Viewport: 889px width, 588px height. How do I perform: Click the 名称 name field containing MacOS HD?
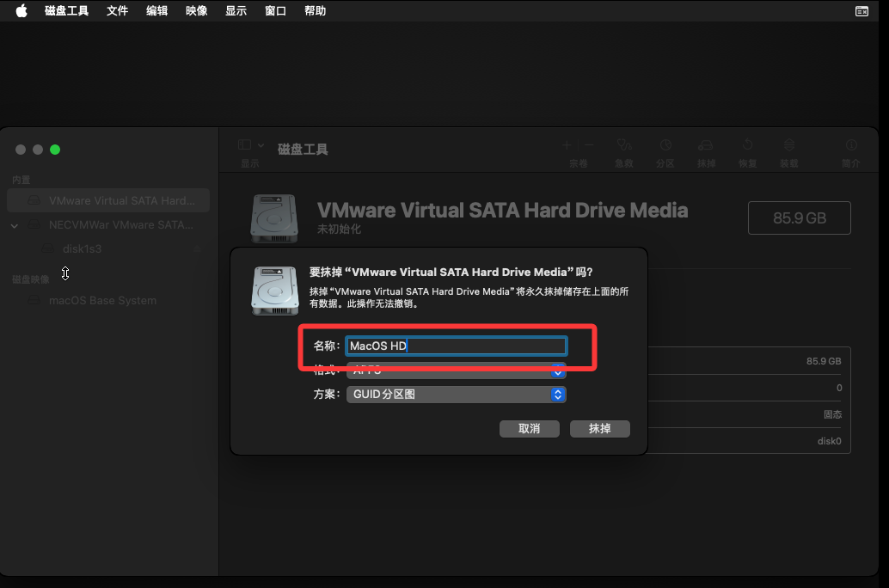point(456,346)
